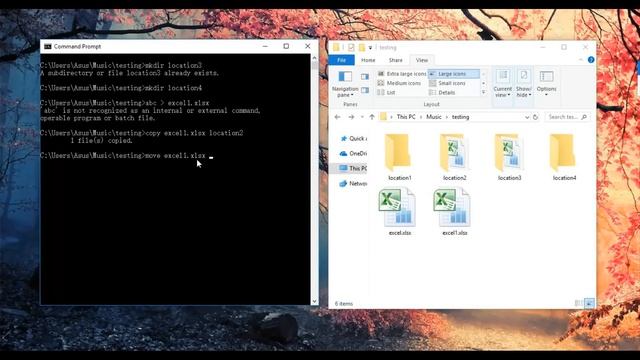Choose Small icons layout

[447, 83]
